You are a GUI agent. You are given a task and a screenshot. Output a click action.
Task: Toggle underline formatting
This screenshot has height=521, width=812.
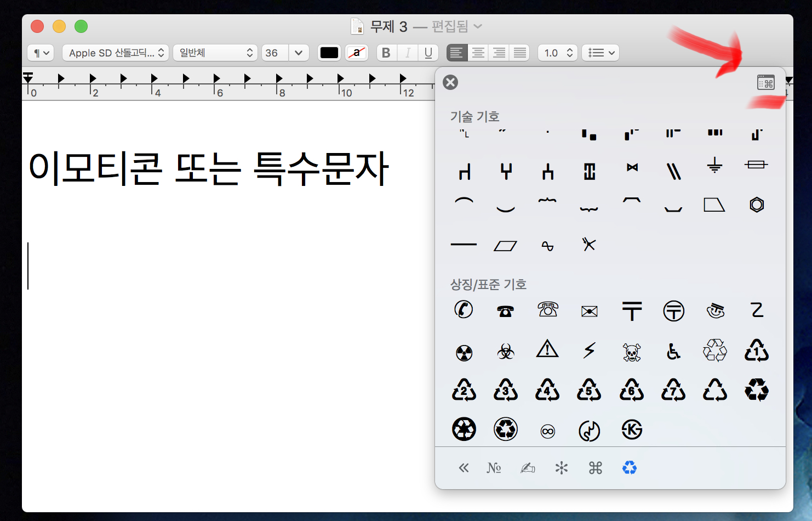[x=428, y=53]
